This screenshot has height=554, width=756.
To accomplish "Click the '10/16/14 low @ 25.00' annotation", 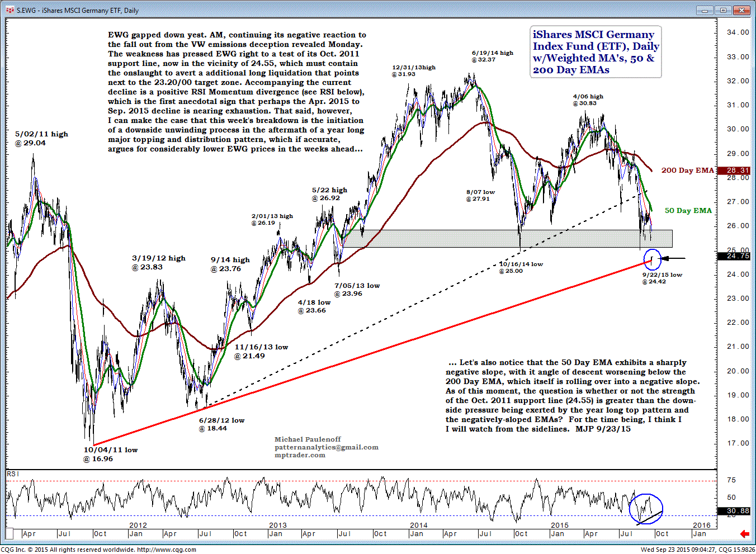I will pos(521,268).
